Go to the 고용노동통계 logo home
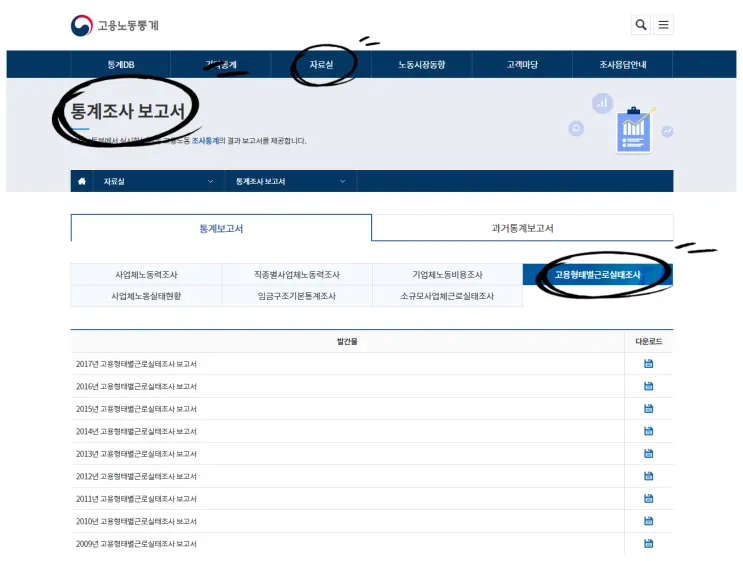The width and height of the screenshot is (743, 561). pyautogui.click(x=115, y=25)
